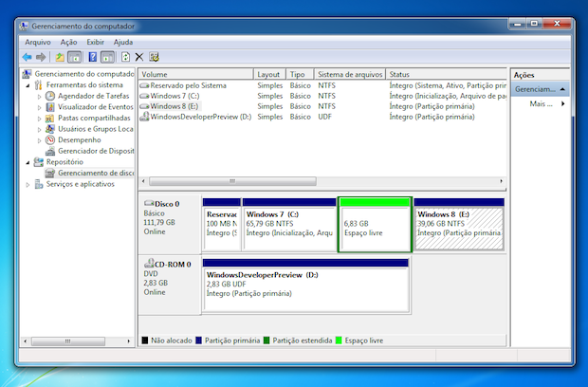Expand the Serviços e aplicativos node
Screen dimensions: 588x387
pos(28,184)
